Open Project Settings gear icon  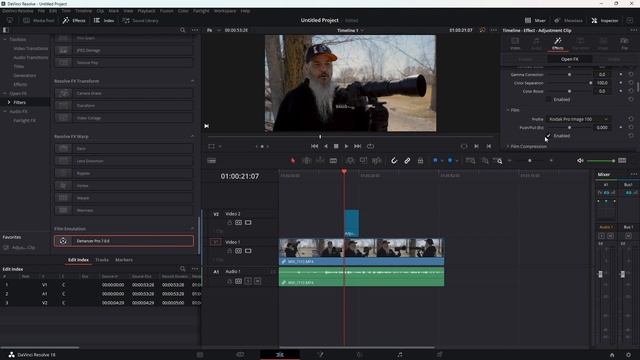pos(629,355)
